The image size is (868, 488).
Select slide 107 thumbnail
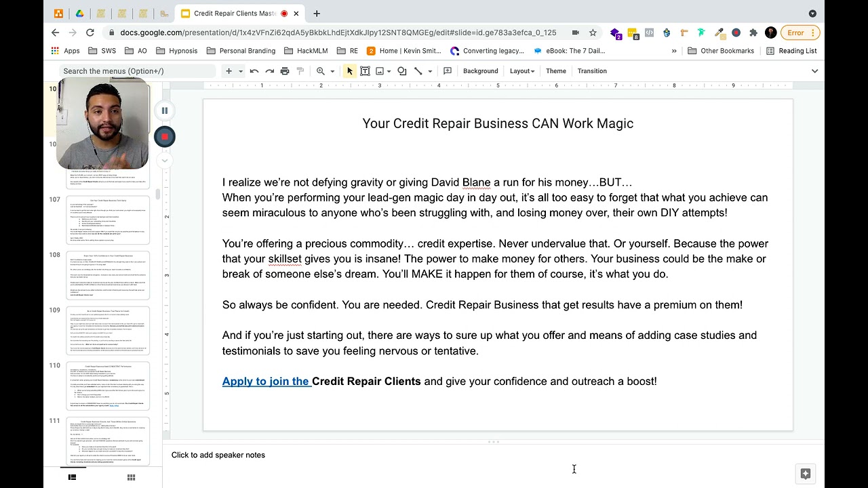point(108,220)
